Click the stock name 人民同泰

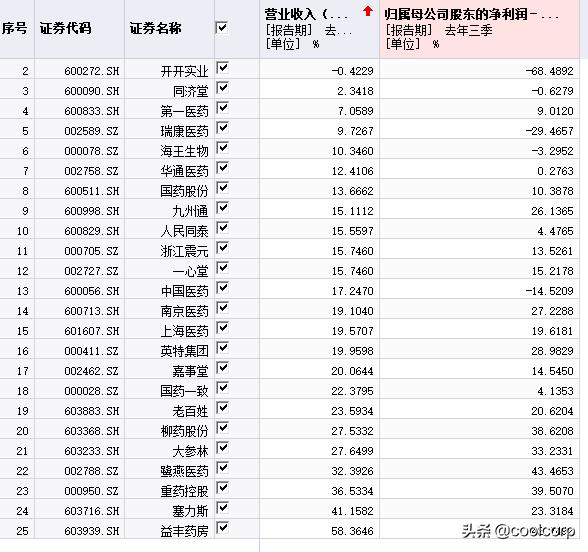(184, 231)
